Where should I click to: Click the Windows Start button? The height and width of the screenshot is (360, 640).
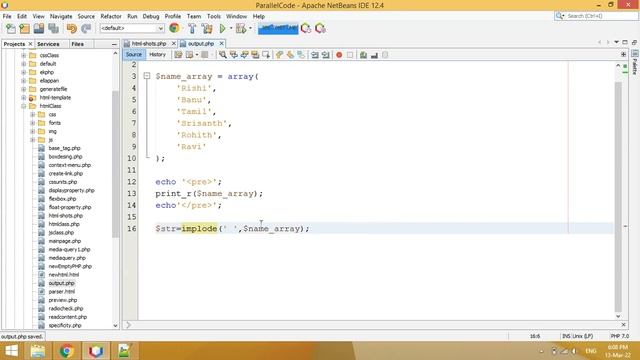point(11,351)
